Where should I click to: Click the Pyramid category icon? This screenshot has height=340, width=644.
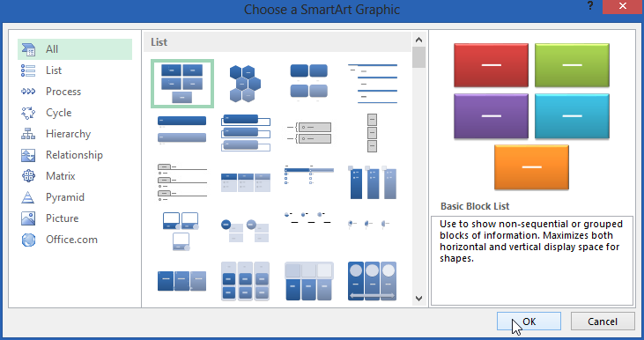pyautogui.click(x=28, y=197)
